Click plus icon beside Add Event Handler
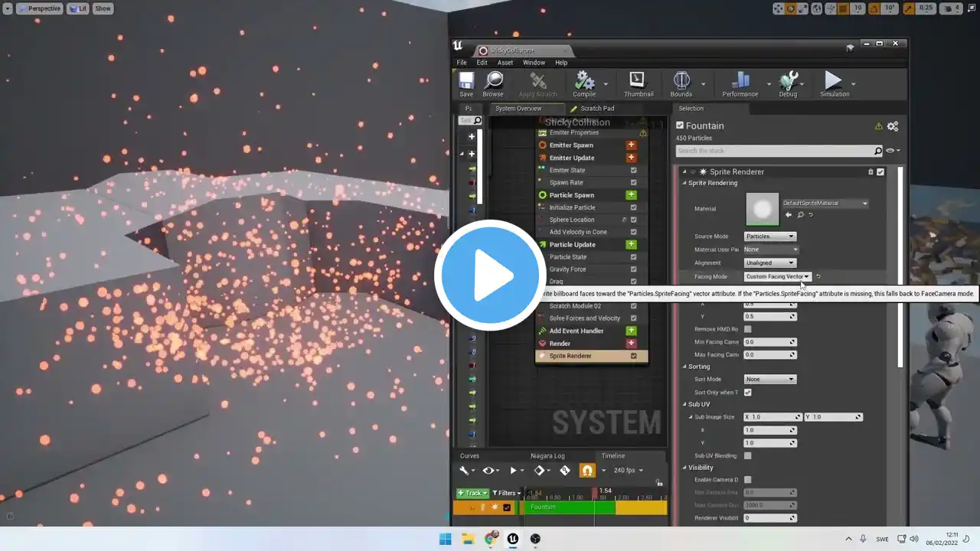The width and height of the screenshot is (980, 551). 632,331
